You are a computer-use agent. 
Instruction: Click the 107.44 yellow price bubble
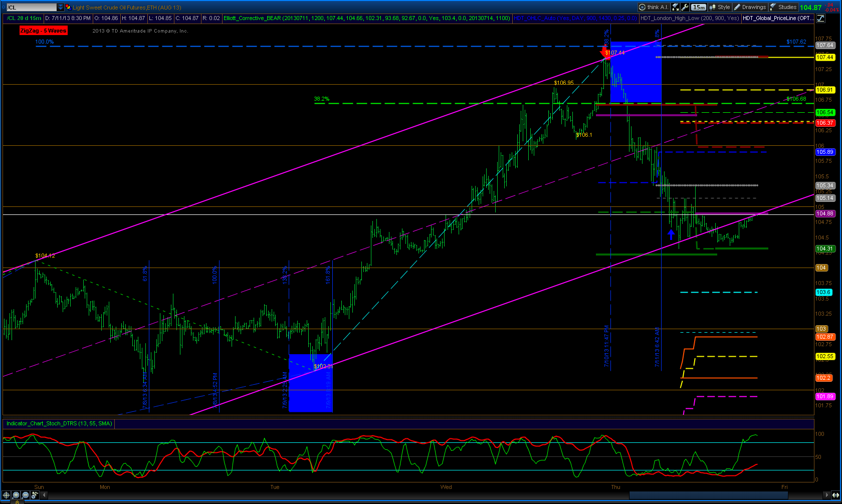pyautogui.click(x=824, y=57)
